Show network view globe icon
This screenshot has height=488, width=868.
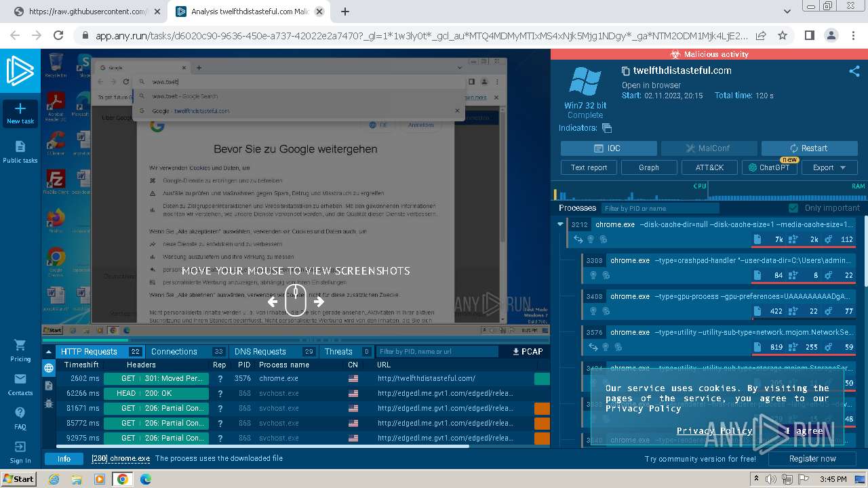(x=49, y=368)
